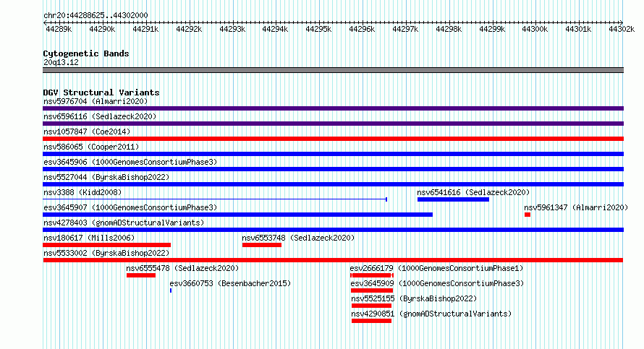Click the small red block for nsv5961347

coord(528,215)
